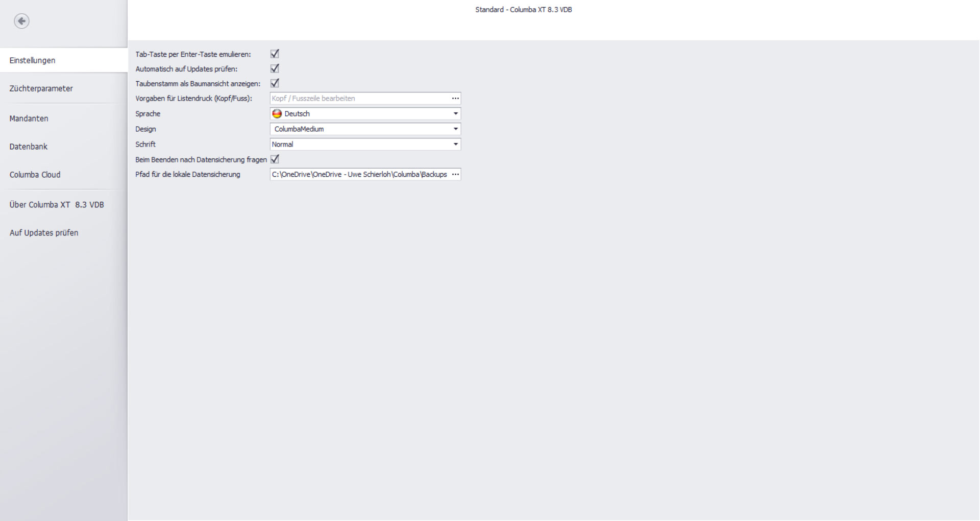This screenshot has height=521, width=980.
Task: Expand the Sprache dropdown arrow
Action: 455,114
